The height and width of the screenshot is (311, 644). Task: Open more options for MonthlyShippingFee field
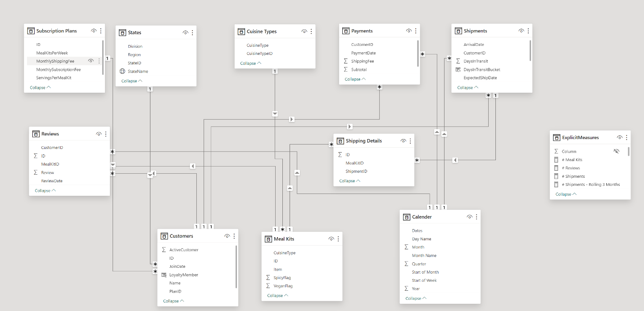tap(99, 61)
